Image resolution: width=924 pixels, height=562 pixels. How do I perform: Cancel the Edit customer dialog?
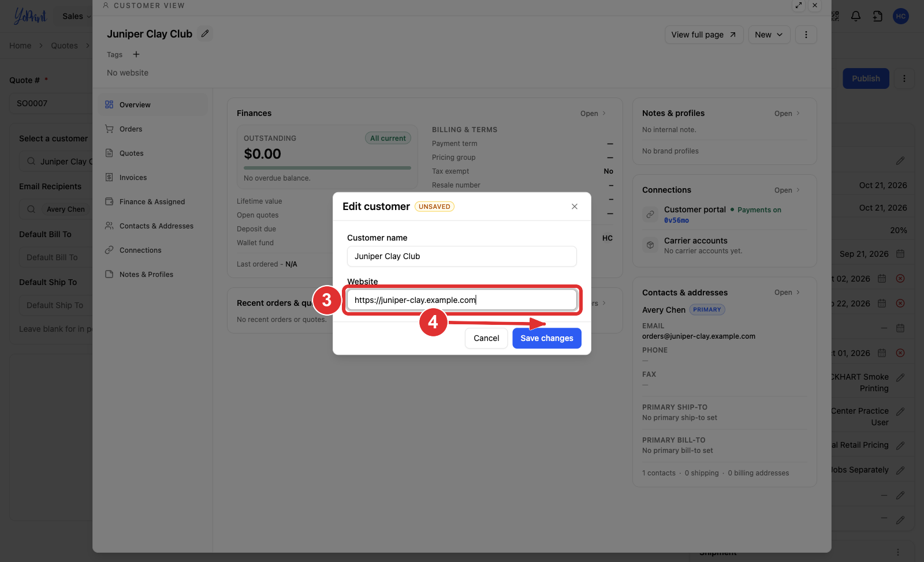coord(486,338)
